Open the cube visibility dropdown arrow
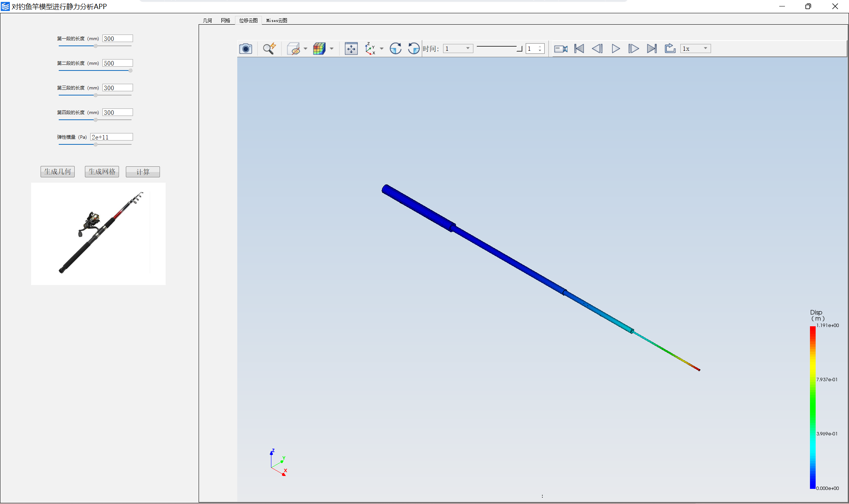The width and height of the screenshot is (849, 504). (x=305, y=49)
